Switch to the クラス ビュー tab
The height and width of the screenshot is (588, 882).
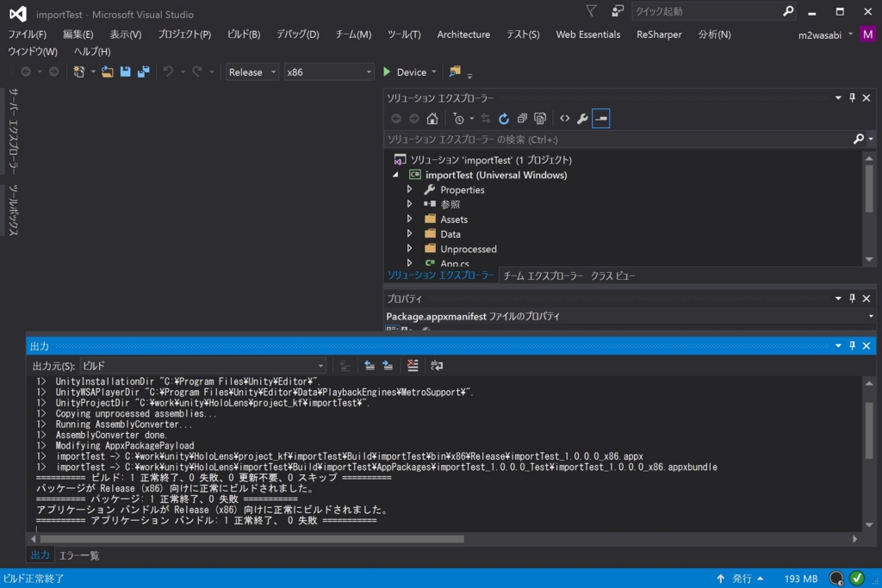tap(612, 275)
